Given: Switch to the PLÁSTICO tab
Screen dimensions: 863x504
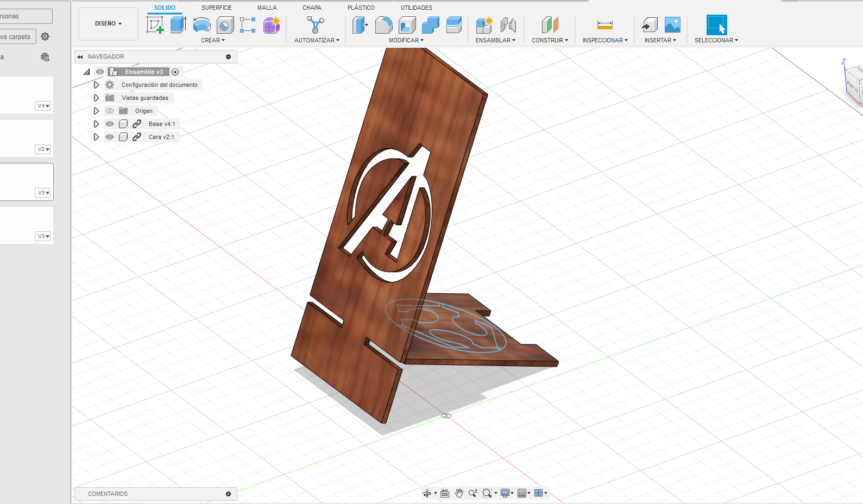Looking at the screenshot, I should click(x=361, y=8).
